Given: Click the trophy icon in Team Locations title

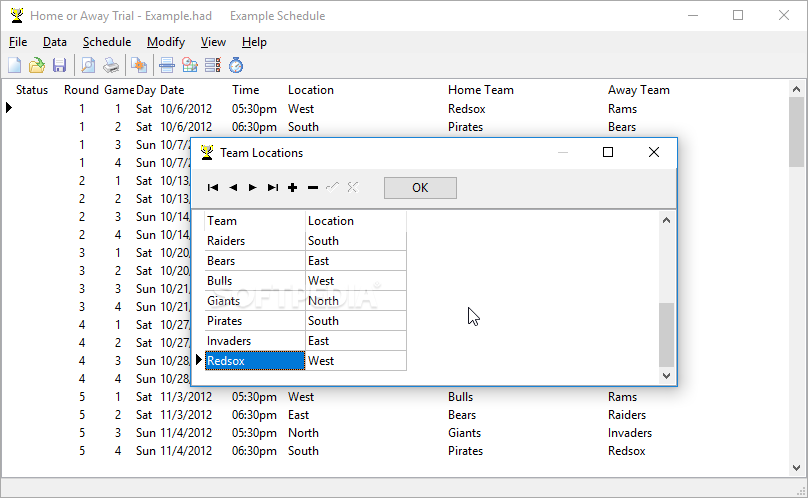Looking at the screenshot, I should [207, 153].
